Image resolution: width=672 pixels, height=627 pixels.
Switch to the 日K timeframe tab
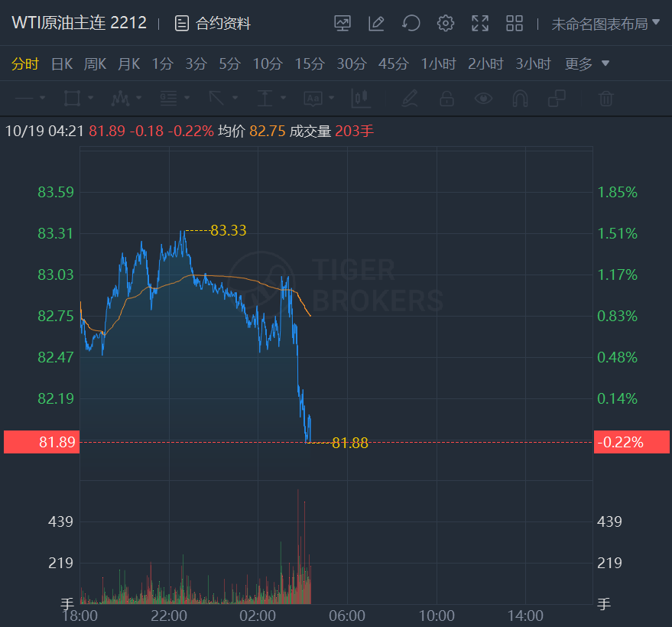[61, 63]
